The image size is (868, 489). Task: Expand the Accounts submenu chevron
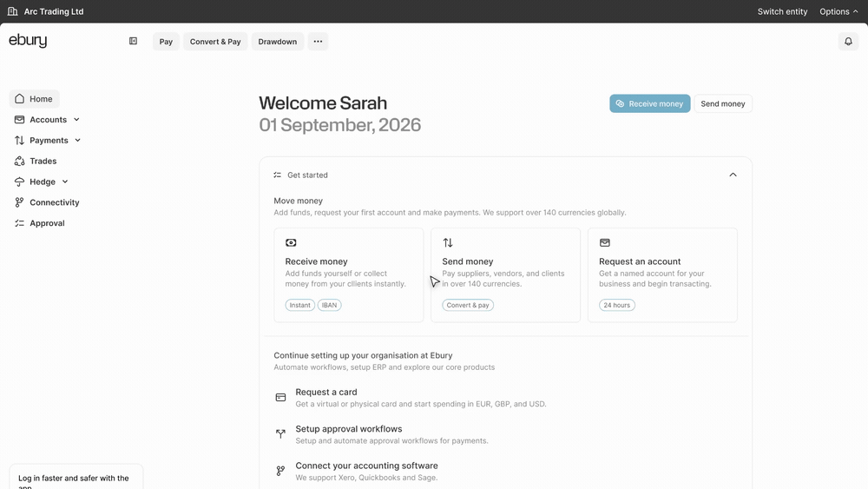tap(76, 120)
